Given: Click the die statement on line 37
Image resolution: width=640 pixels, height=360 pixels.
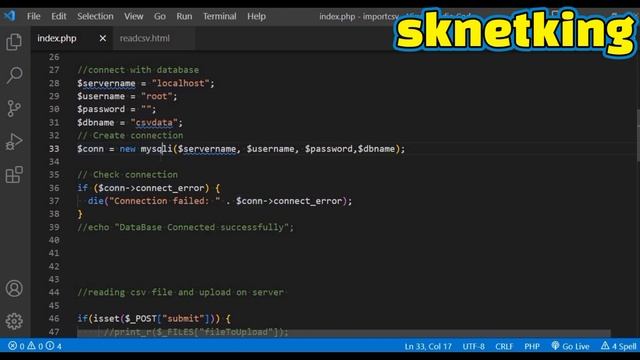Looking at the screenshot, I should point(220,201).
